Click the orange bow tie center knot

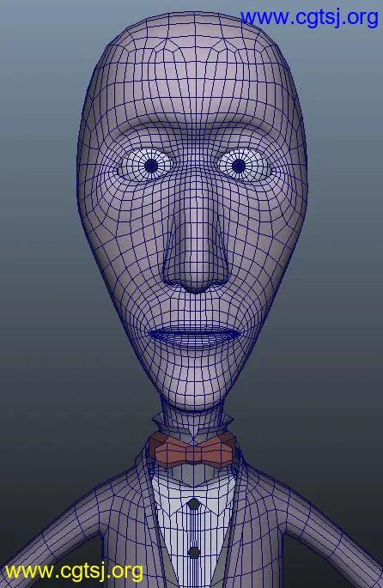coord(193,453)
